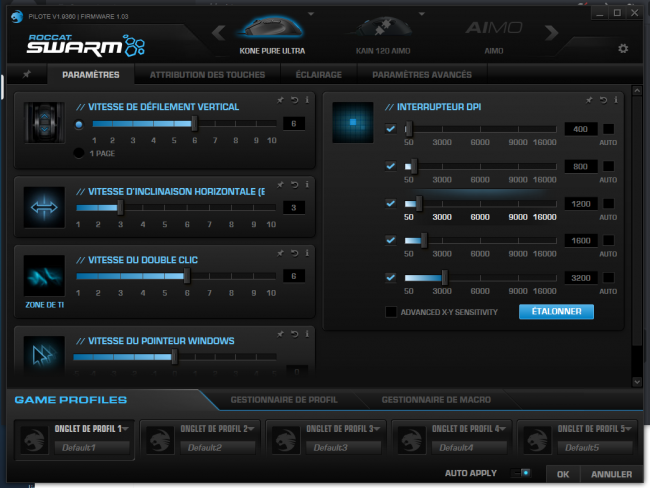Go to the next device with right arrow

(551, 32)
